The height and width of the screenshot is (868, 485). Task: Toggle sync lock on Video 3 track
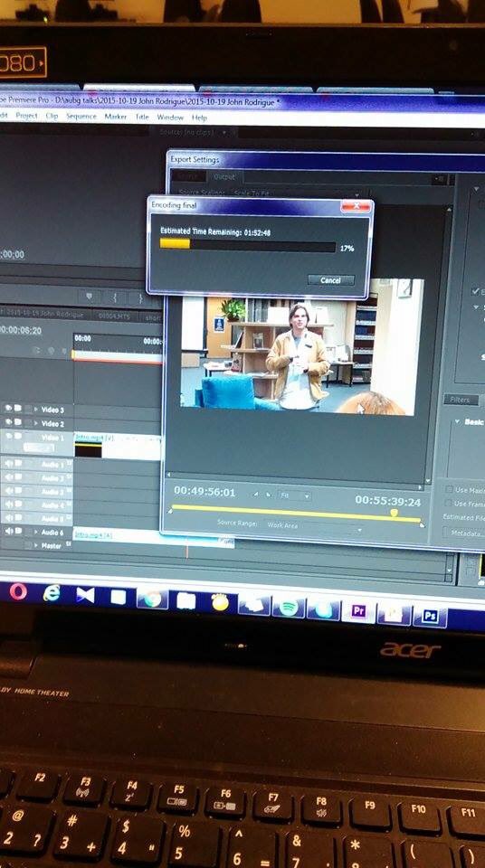(18, 409)
